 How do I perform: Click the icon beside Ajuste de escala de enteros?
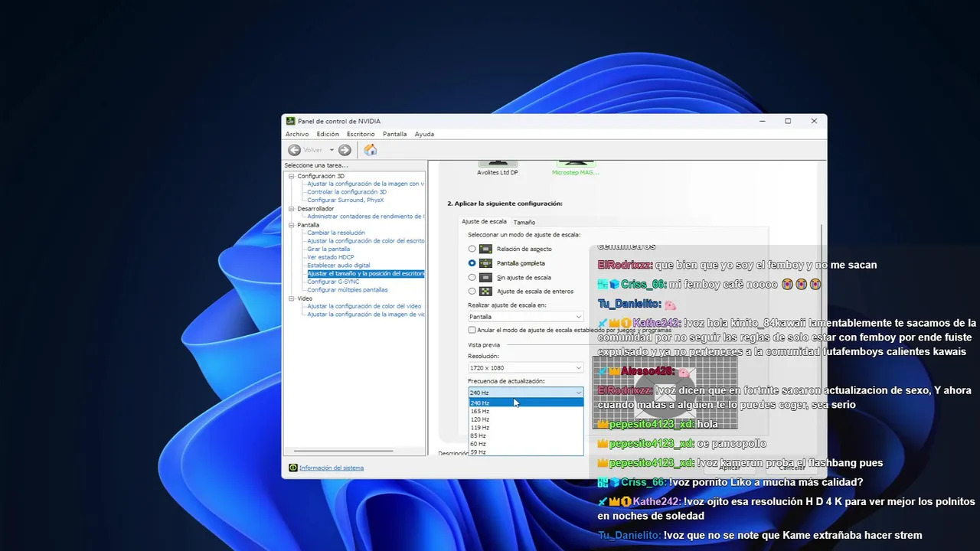point(485,292)
